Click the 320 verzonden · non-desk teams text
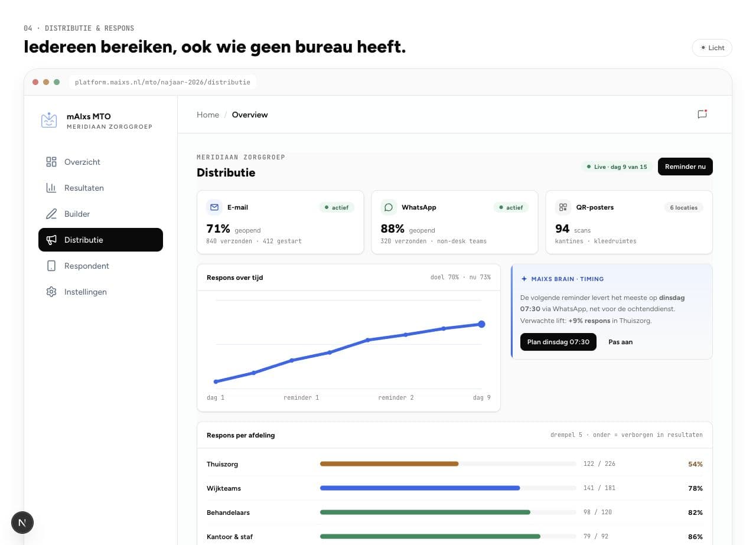 (434, 241)
